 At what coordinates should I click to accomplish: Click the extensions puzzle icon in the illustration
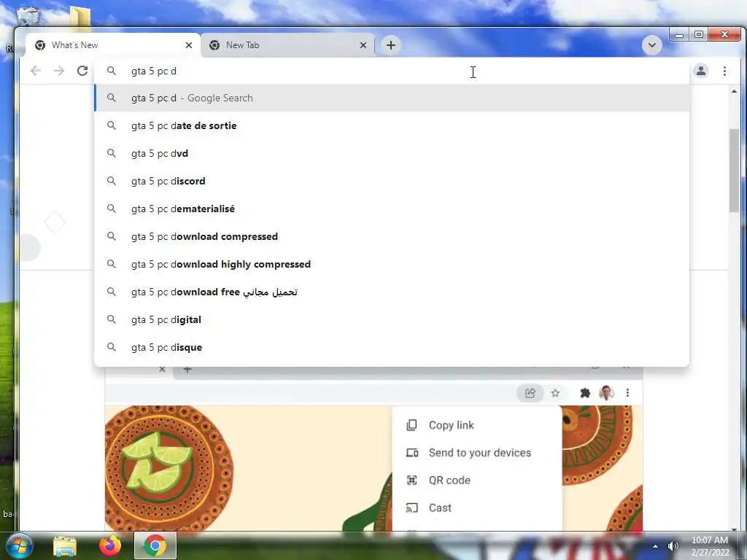tap(584, 393)
